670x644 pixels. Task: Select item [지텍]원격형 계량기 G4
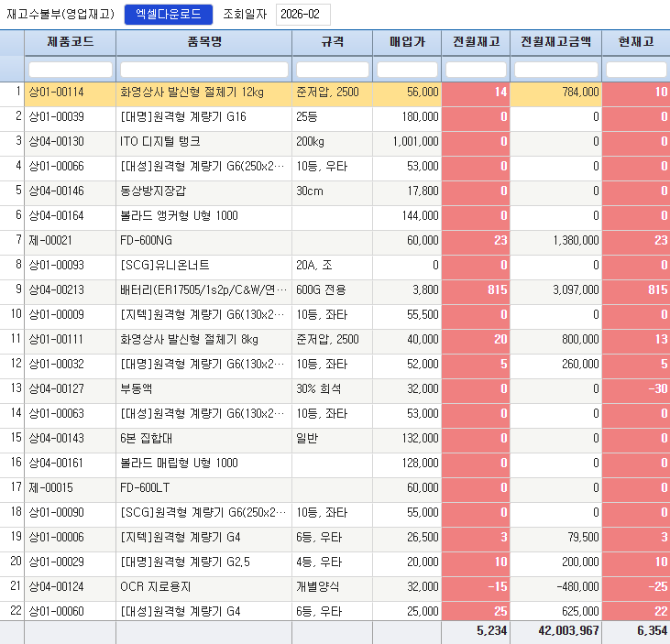(x=181, y=538)
